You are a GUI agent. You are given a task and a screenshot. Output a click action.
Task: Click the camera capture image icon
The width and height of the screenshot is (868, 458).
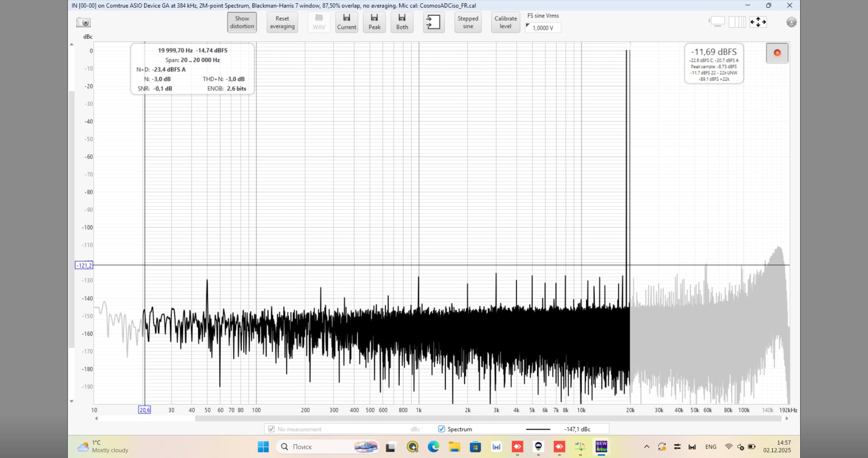pos(84,22)
